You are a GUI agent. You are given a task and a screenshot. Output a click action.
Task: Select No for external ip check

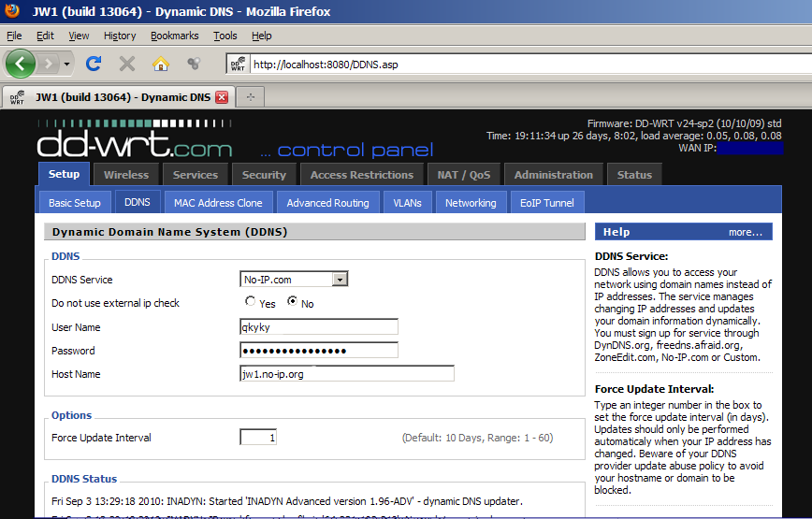coord(292,300)
